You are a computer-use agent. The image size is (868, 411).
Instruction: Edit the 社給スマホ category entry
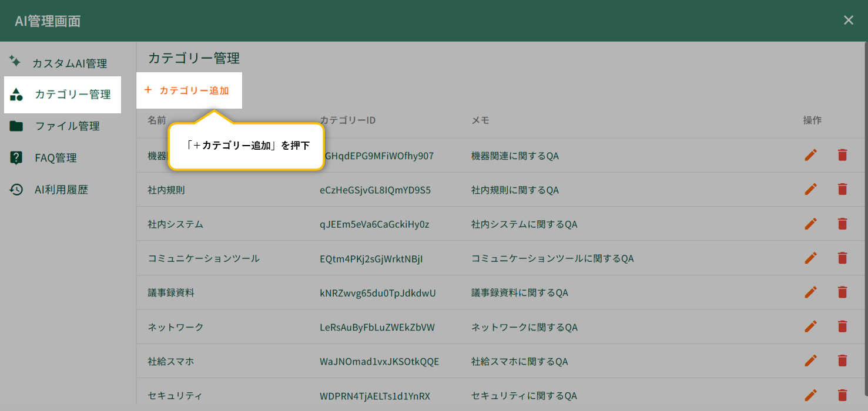coord(810,361)
